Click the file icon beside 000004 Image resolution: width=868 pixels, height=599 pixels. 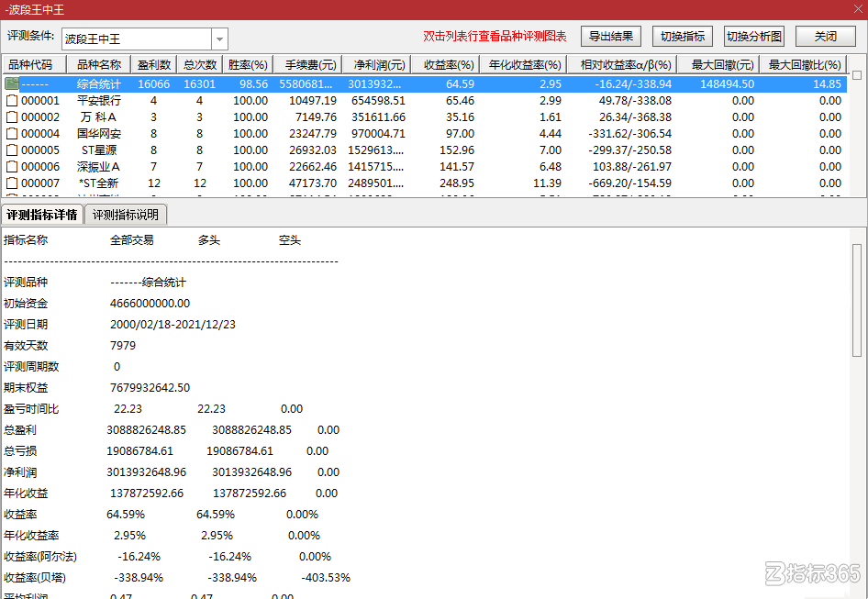(12, 134)
